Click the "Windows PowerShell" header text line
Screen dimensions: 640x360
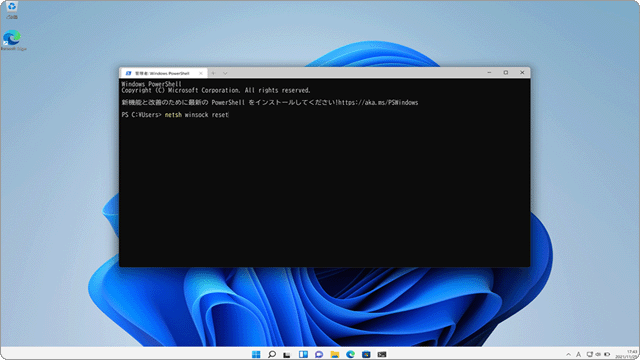151,84
